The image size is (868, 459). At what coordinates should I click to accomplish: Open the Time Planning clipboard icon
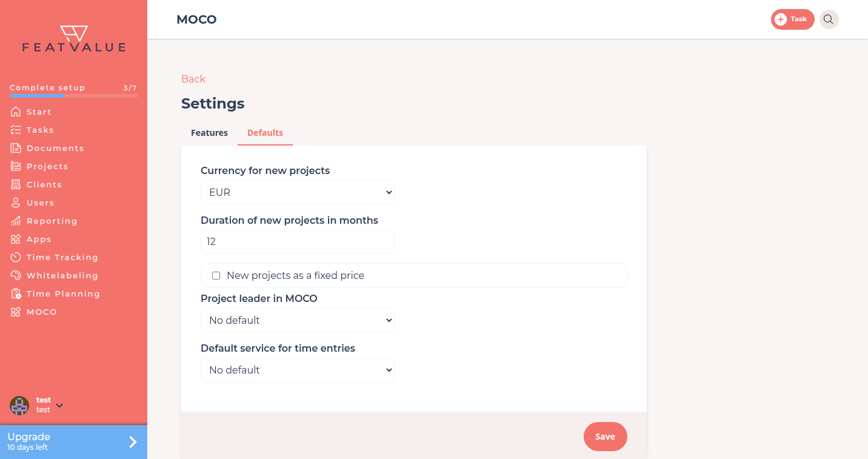[16, 293]
